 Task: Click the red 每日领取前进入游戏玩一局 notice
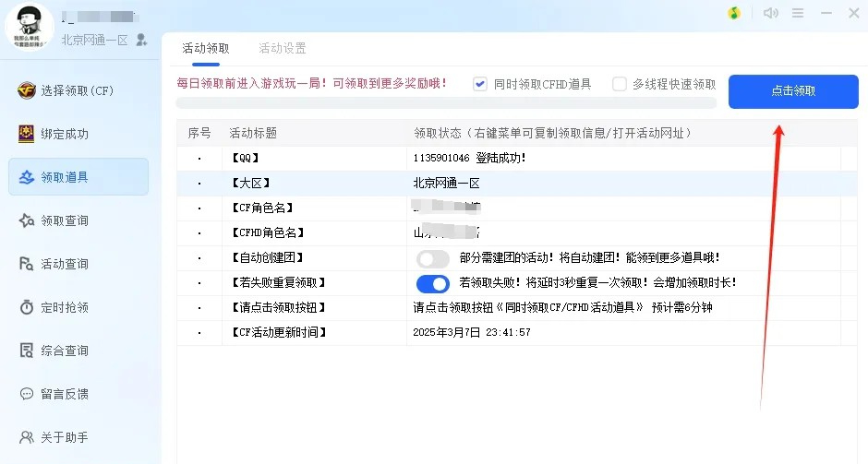pyautogui.click(x=312, y=84)
